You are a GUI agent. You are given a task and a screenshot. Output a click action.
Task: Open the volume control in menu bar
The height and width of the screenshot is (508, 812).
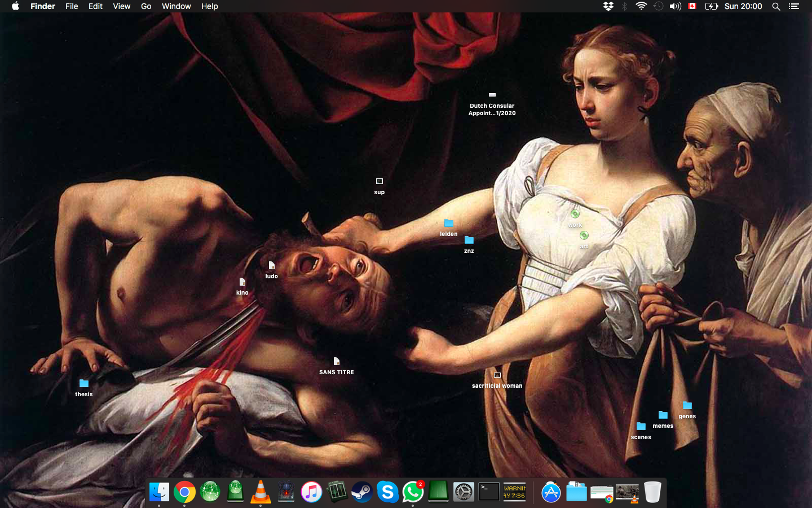tap(675, 6)
